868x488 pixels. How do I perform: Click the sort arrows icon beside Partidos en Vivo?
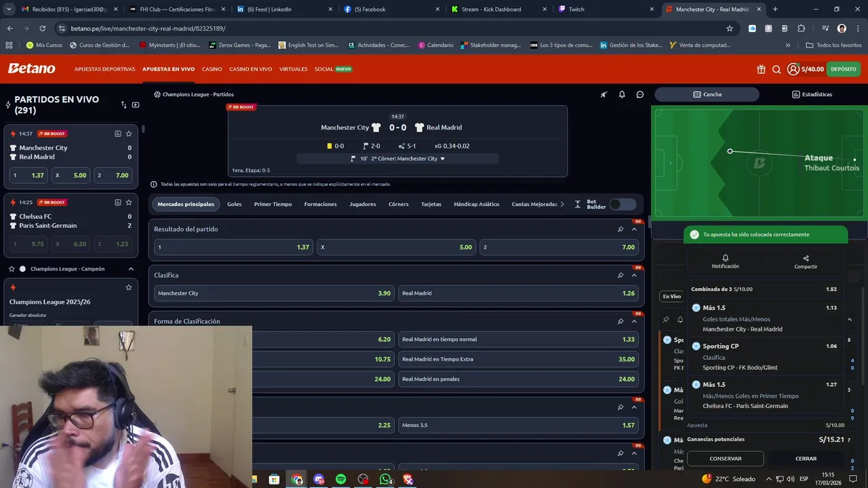click(x=123, y=104)
